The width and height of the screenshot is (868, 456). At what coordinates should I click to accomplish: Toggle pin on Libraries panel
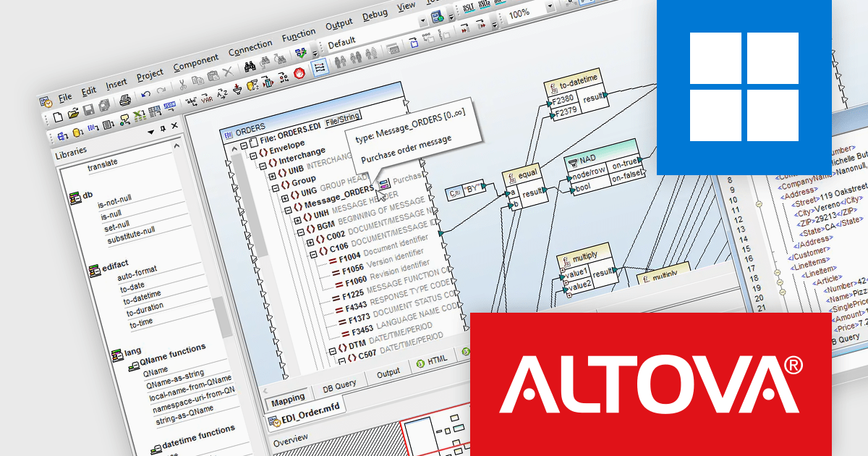coord(163,130)
